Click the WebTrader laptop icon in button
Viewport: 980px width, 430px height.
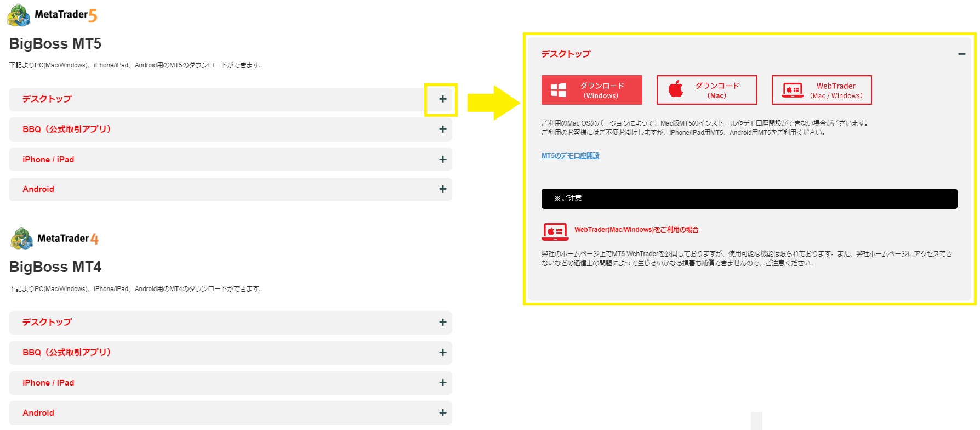(x=793, y=90)
